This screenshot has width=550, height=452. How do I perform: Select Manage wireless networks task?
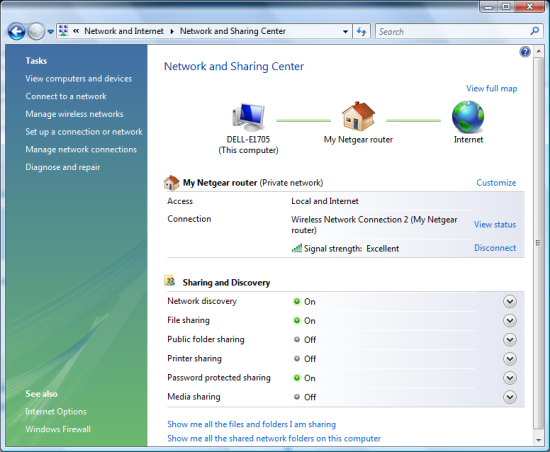pos(74,114)
